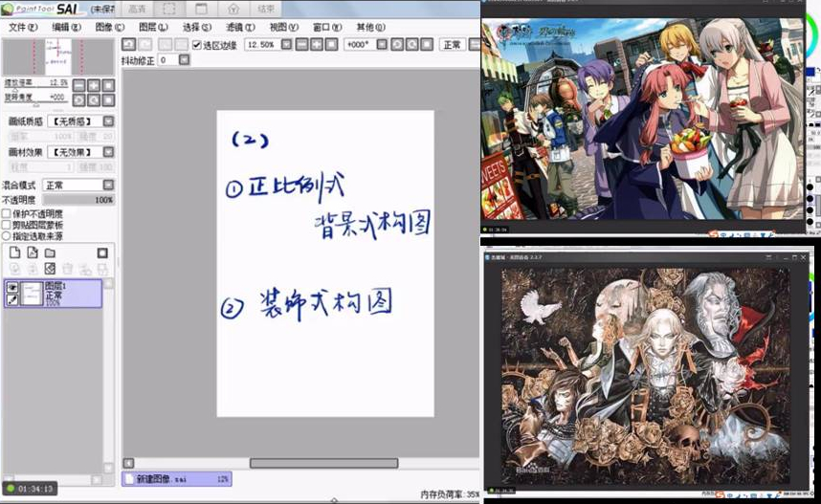The image size is (821, 504).
Task: Expand the +000° rotation dropdown
Action: tap(382, 45)
